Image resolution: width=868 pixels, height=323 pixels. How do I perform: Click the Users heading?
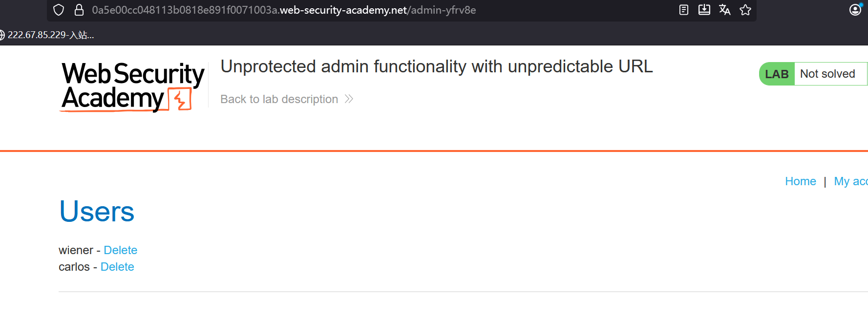tap(97, 212)
